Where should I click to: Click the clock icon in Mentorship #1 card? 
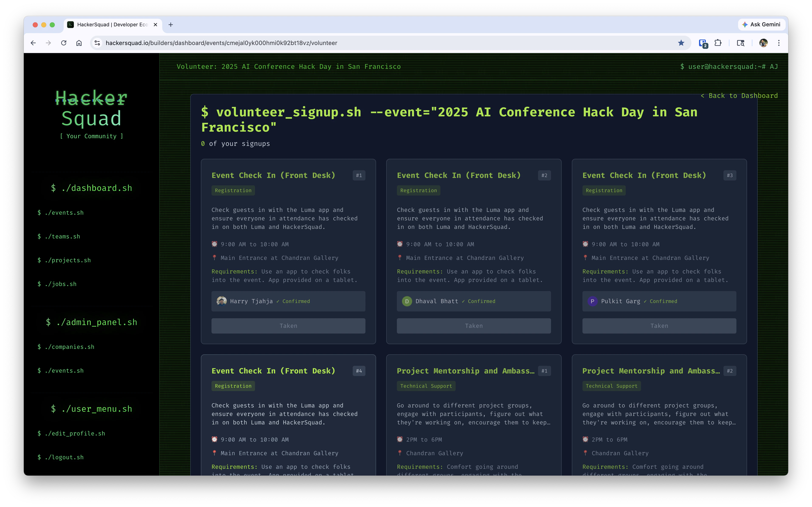(400, 439)
